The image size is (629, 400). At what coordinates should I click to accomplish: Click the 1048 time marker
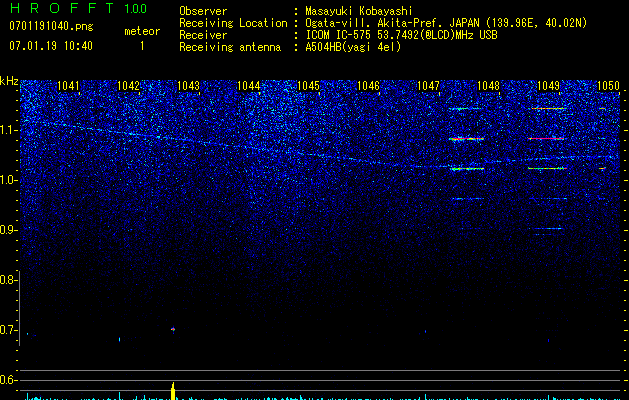tap(489, 86)
